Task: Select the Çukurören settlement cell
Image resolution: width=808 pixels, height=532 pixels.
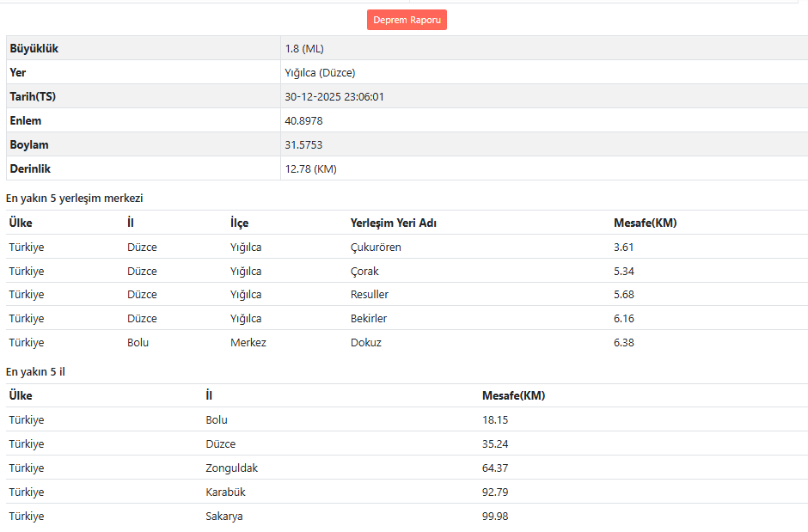Action: [x=376, y=248]
